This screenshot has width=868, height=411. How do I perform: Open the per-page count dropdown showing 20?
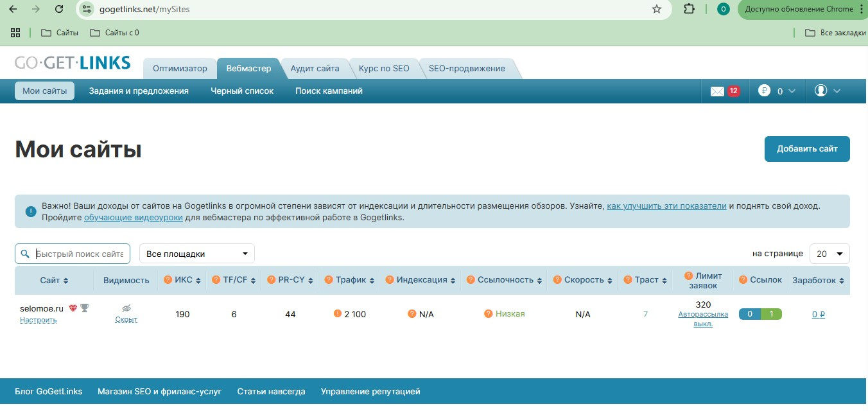pos(829,254)
